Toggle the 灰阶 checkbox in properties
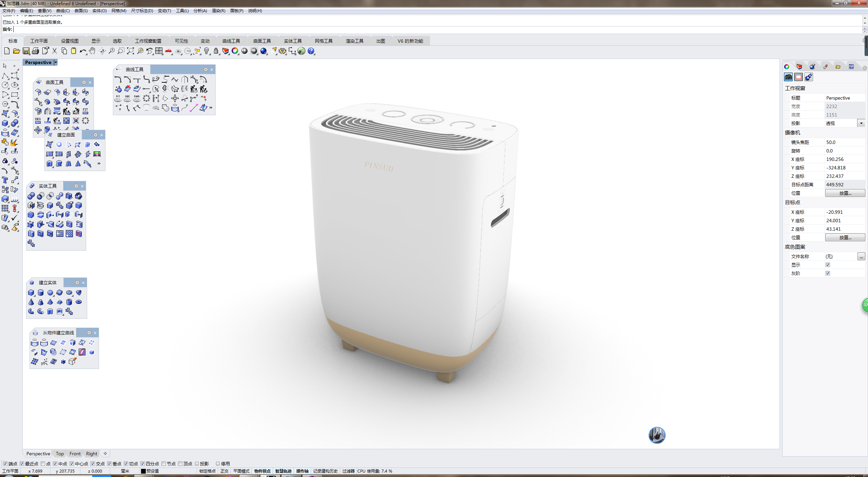 click(828, 273)
